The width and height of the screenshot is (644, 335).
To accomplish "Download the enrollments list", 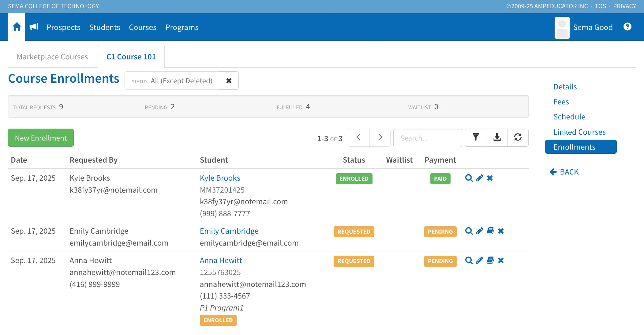I will pos(497,137).
